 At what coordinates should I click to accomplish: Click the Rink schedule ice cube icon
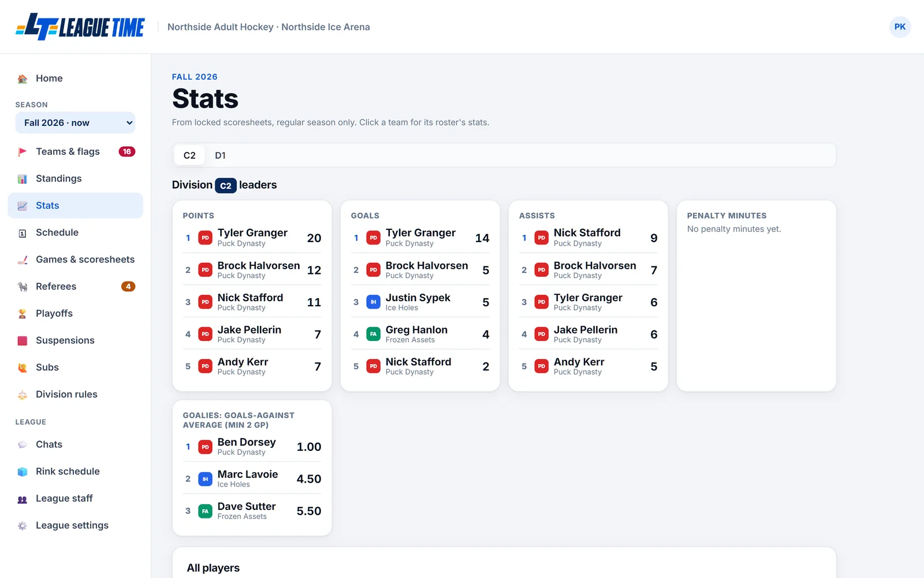tap(23, 472)
